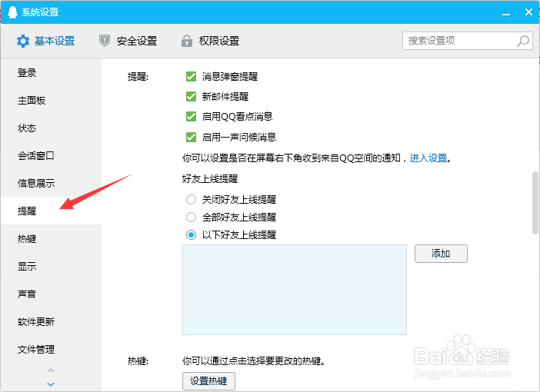540x392 pixels.
Task: Click the 提醒: section label
Action: [x=138, y=76]
